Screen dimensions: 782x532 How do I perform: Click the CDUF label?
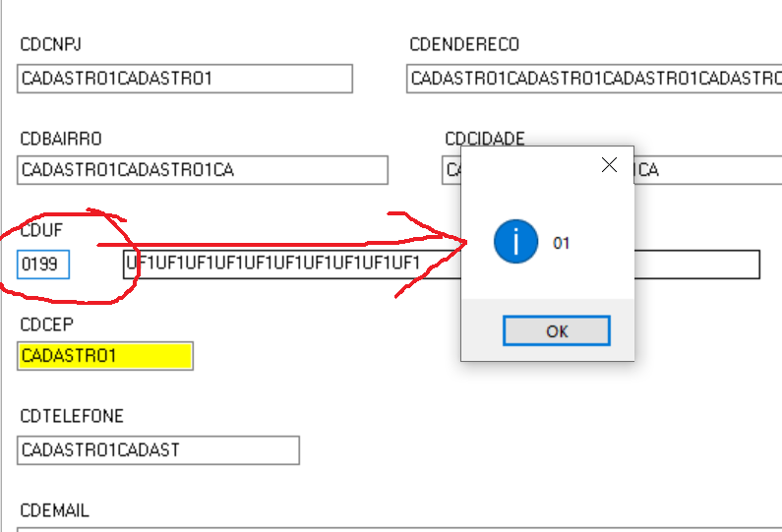click(x=41, y=232)
